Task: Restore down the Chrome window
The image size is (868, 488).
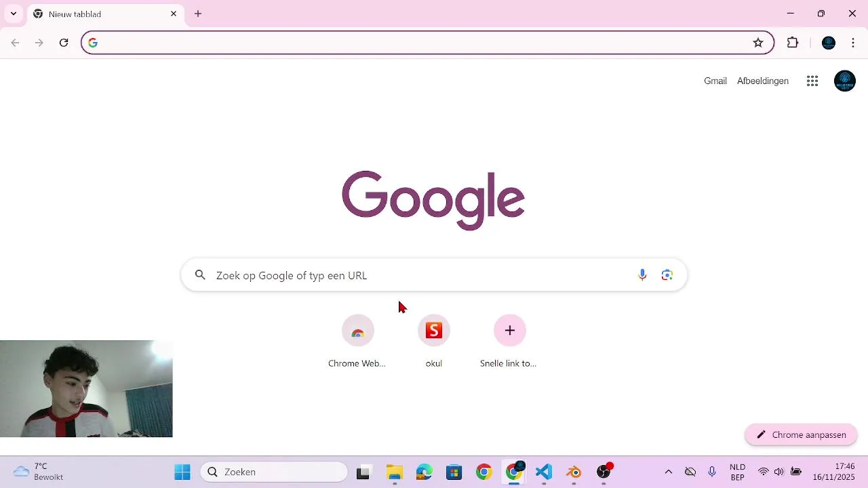Action: coord(821,14)
